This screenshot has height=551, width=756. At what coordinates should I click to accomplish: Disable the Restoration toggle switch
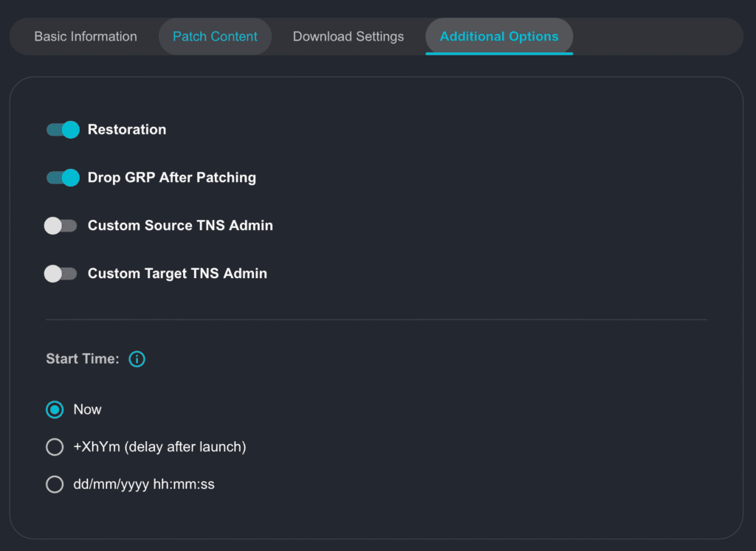[62, 130]
